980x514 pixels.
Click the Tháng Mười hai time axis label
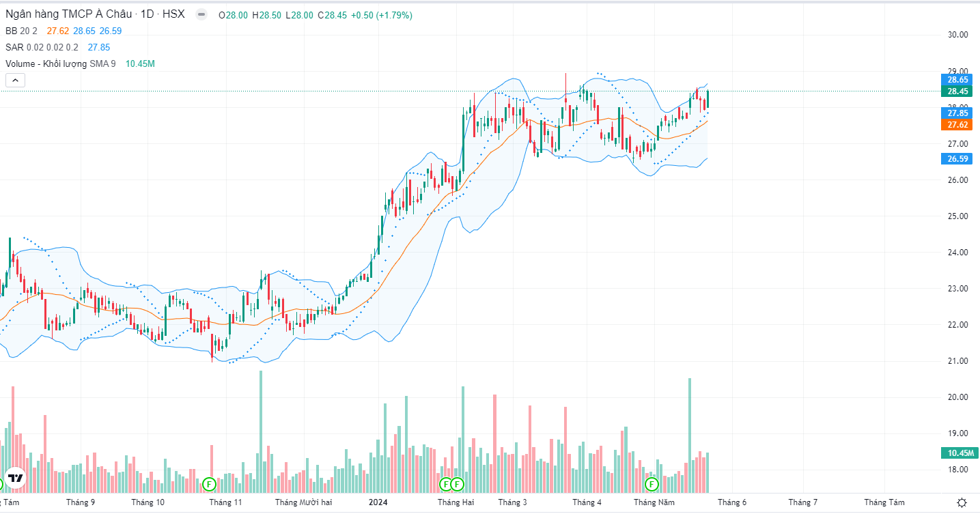[303, 502]
